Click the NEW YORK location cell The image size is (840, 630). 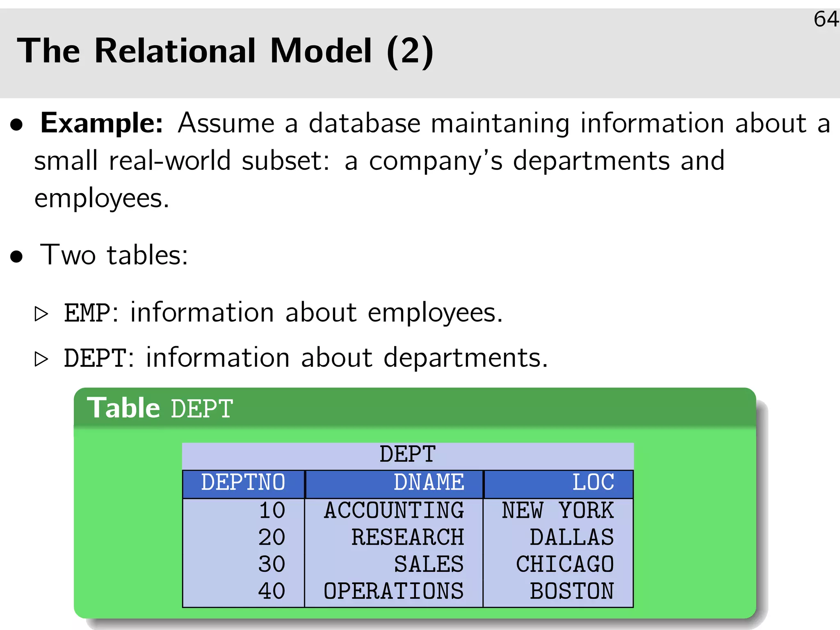558,511
